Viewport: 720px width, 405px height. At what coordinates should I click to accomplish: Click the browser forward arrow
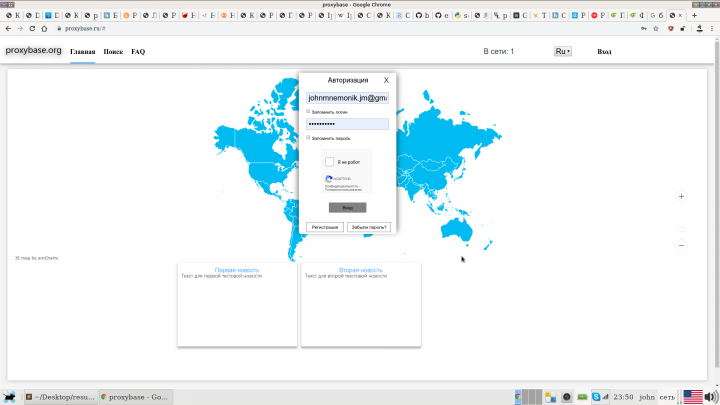20,28
